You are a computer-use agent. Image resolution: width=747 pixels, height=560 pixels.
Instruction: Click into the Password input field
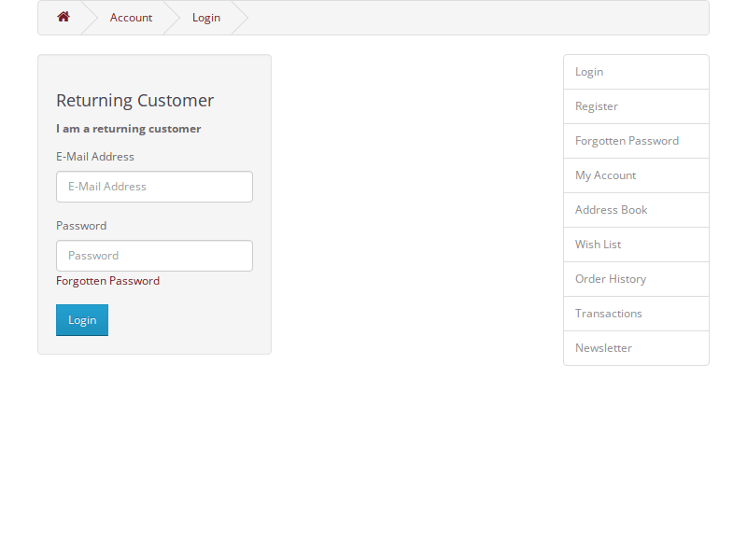[154, 256]
